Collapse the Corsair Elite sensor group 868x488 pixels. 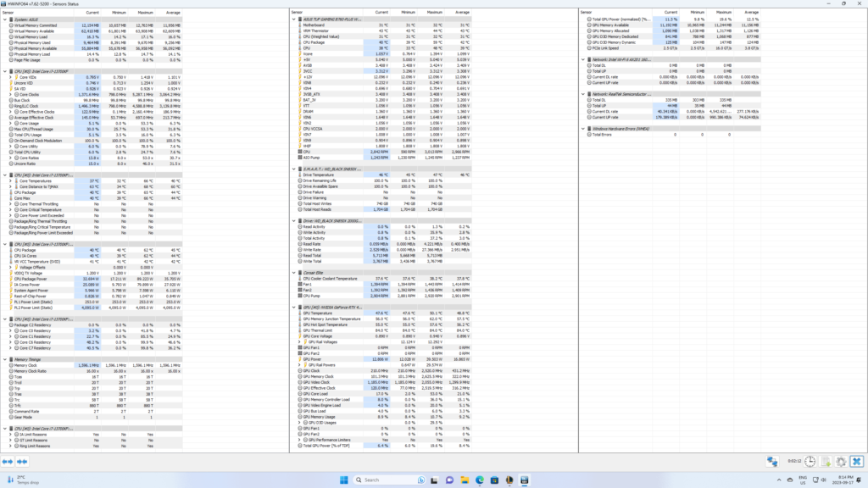click(294, 273)
